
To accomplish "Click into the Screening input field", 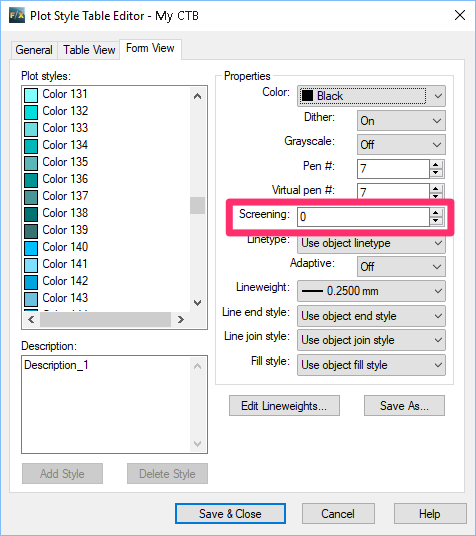I will (363, 217).
